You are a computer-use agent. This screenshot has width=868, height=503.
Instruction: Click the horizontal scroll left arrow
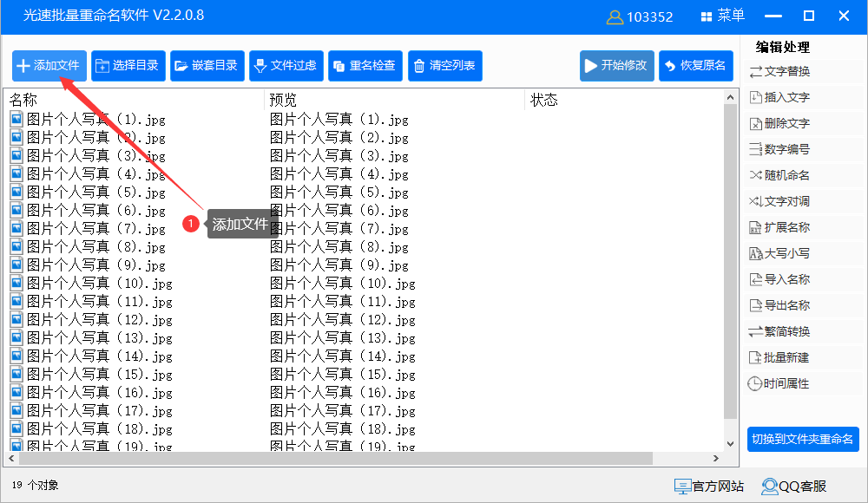coord(11,458)
